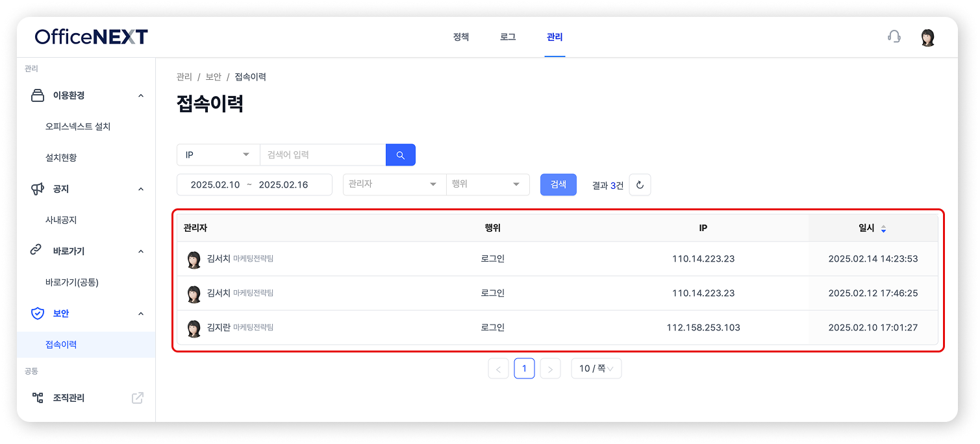Viewport: 980px width, 444px height.
Task: Select the 관리 top tab
Action: [x=555, y=37]
